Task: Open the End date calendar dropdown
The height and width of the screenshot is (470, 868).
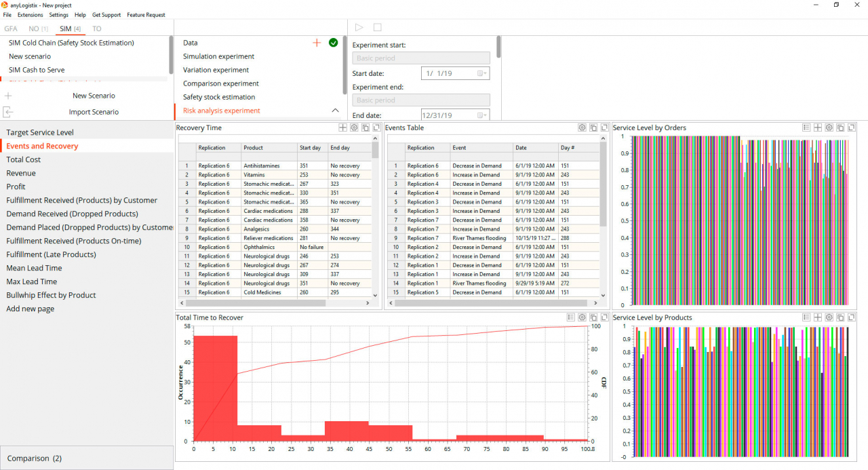Action: tap(481, 115)
